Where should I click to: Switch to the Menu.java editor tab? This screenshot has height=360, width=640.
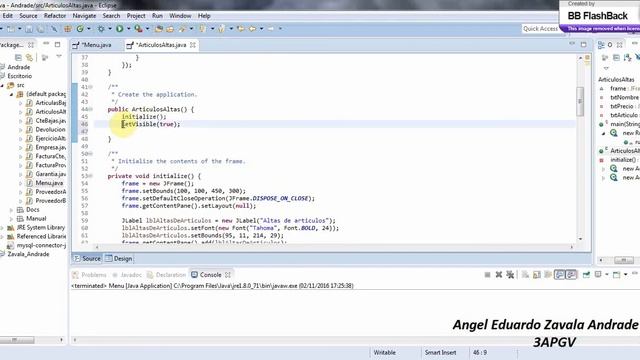(97, 45)
